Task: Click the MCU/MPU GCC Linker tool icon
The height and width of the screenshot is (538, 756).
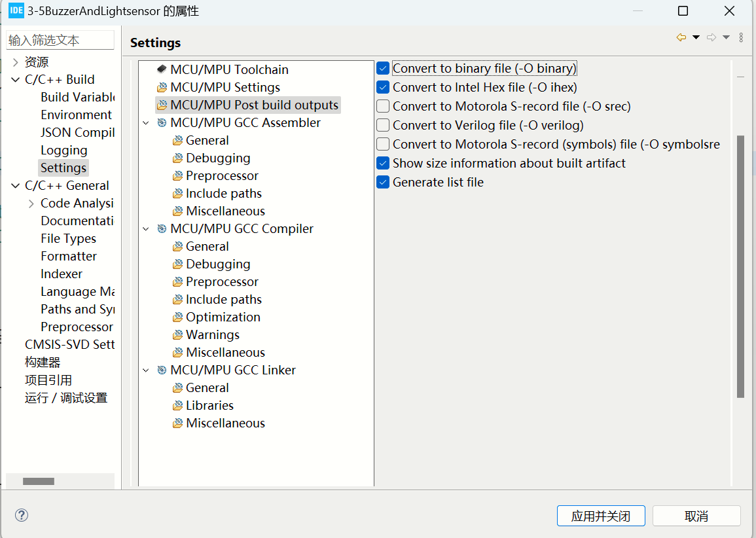Action: (x=162, y=370)
